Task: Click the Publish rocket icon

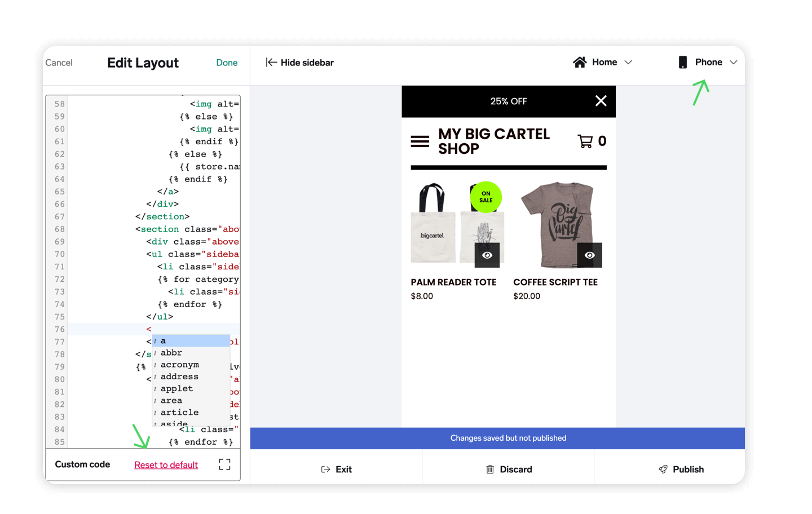Action: pyautogui.click(x=663, y=469)
